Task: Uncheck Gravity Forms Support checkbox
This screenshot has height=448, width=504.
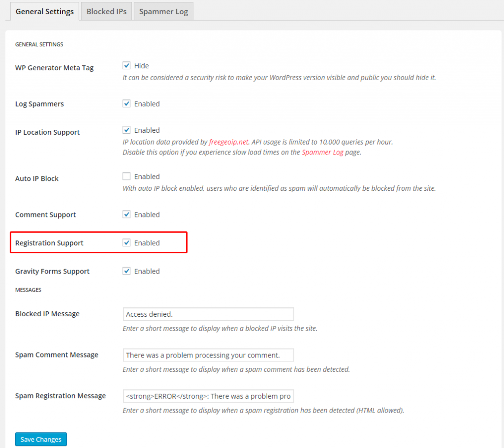Action: (x=126, y=271)
